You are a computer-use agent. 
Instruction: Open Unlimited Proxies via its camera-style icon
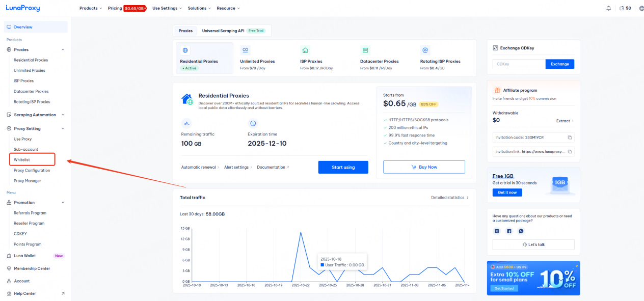pos(245,50)
